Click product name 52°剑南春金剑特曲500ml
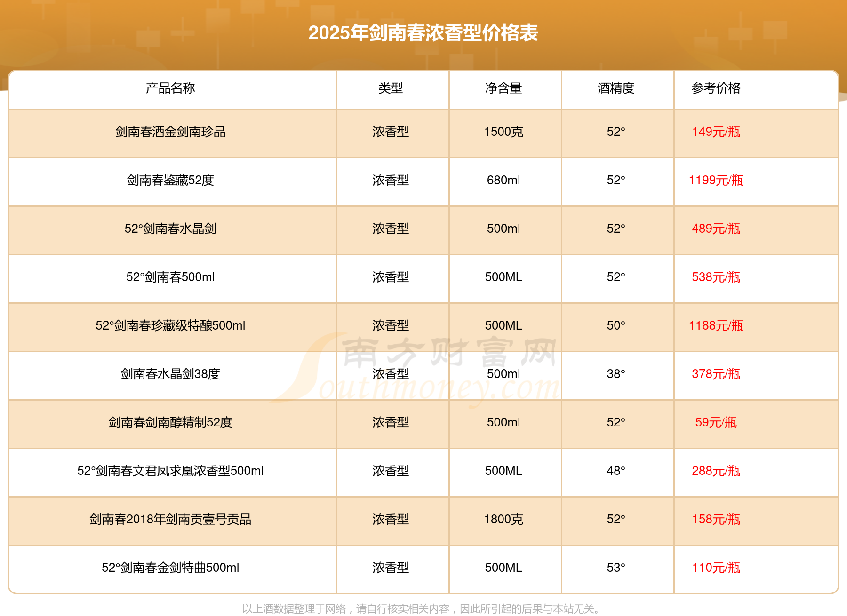 170,568
